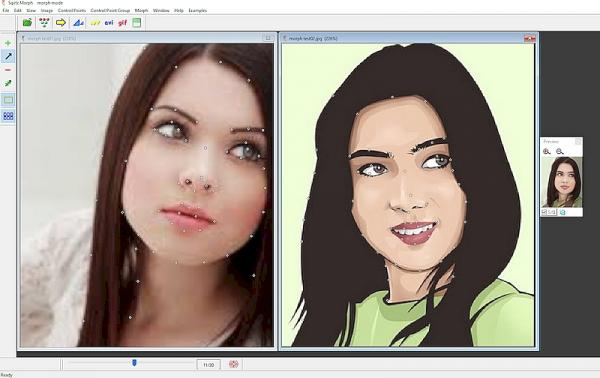This screenshot has width=600, height=378.
Task: Open the Morph menu
Action: click(141, 10)
